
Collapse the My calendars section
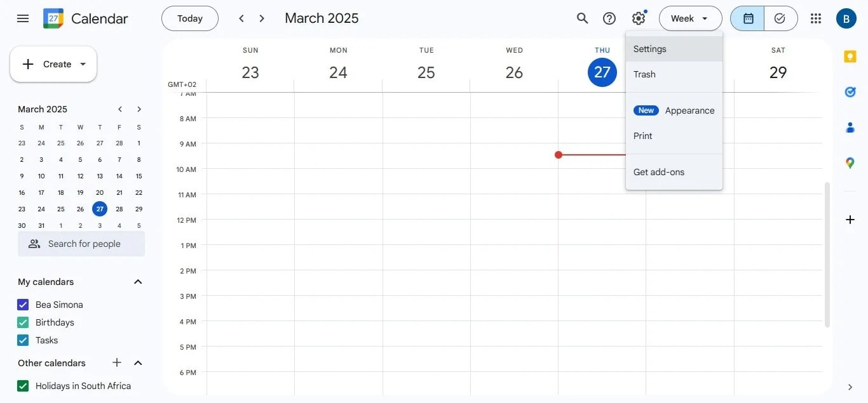138,282
